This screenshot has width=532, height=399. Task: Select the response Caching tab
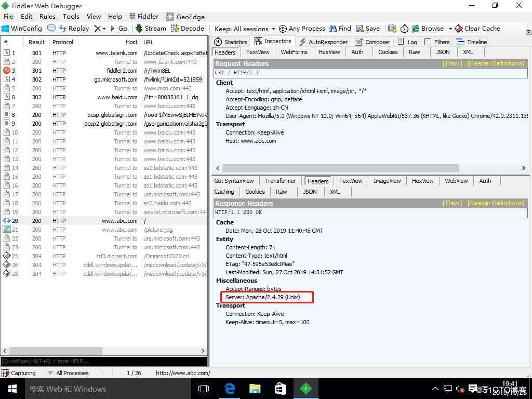point(224,192)
